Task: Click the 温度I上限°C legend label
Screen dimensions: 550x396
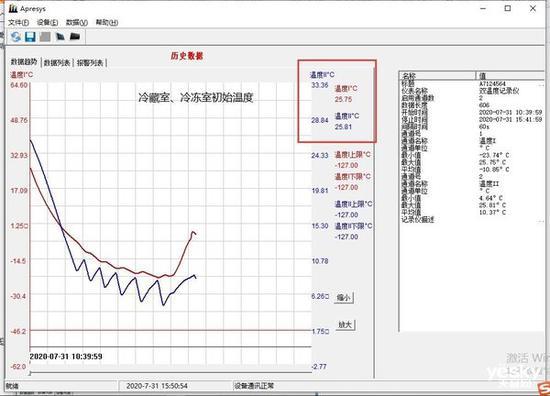Action: (353, 155)
